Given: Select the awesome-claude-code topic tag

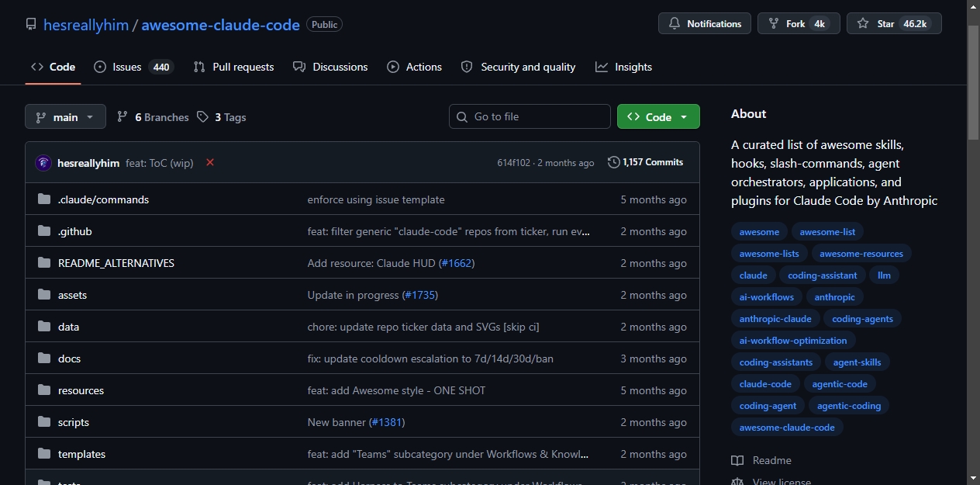Looking at the screenshot, I should click(787, 428).
